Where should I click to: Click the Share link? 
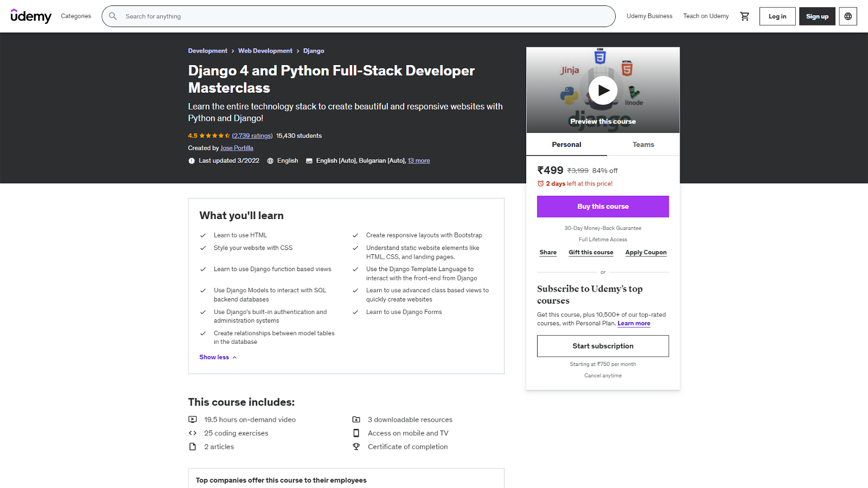coord(548,253)
